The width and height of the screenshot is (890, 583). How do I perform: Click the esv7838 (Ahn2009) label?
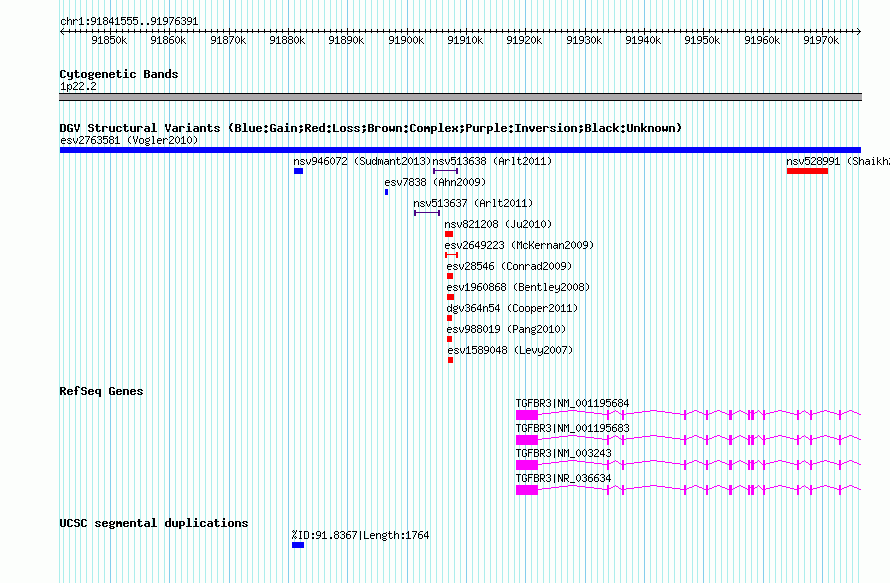coord(435,182)
